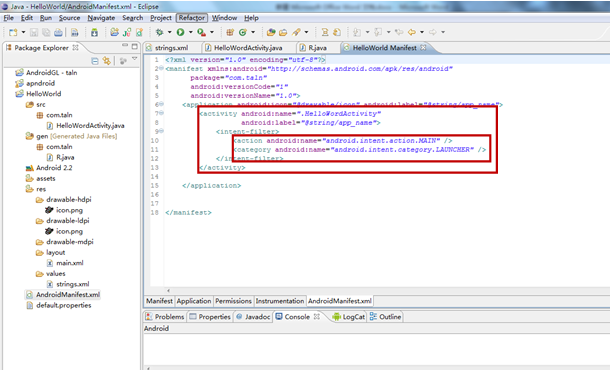Click the Print toolbar icon

point(58,32)
